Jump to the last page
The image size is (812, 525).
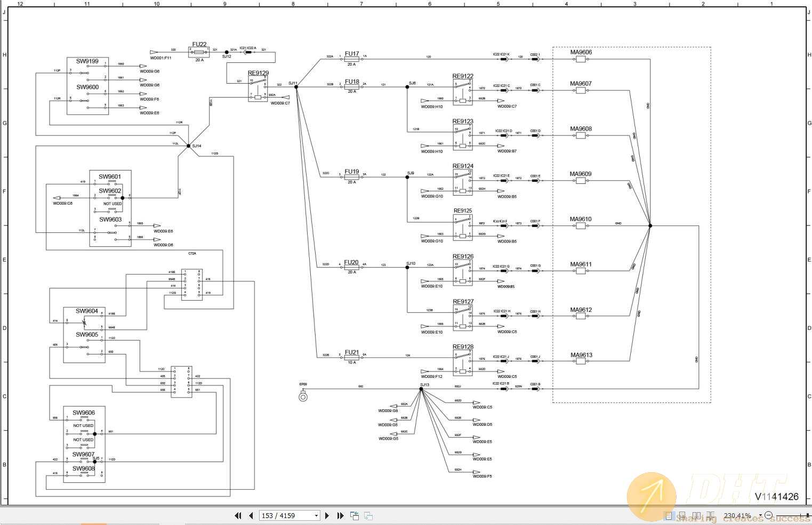[x=340, y=515]
